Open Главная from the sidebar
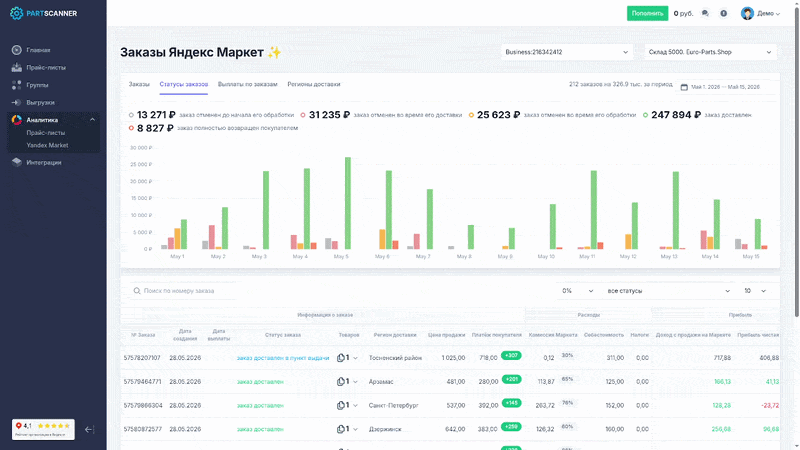Viewport: 800px width, 450px height. click(38, 50)
